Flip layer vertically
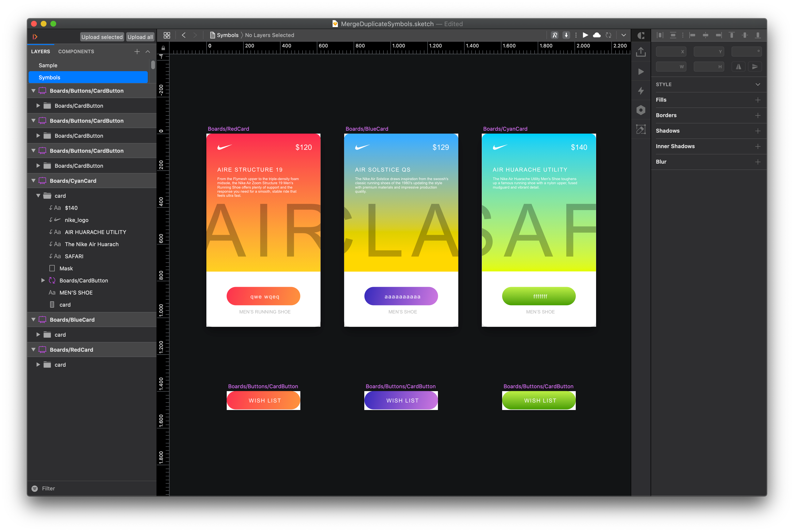Screen dimensions: 794x532 coord(755,67)
